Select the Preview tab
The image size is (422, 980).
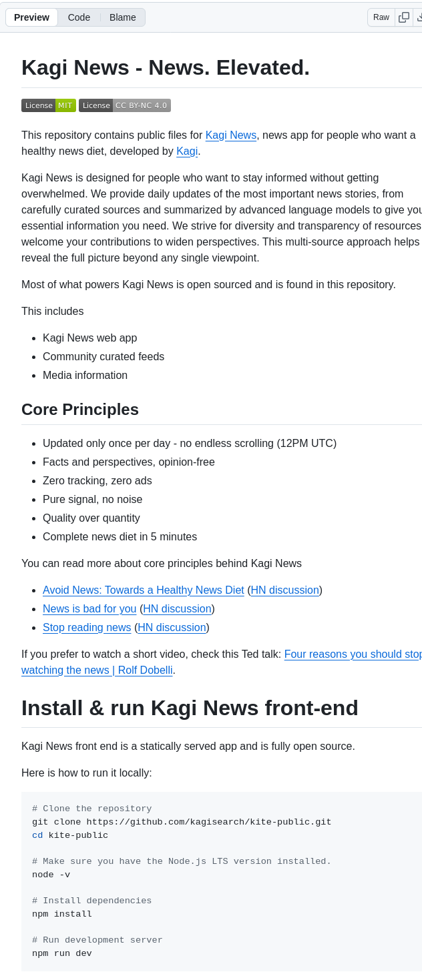point(31,17)
